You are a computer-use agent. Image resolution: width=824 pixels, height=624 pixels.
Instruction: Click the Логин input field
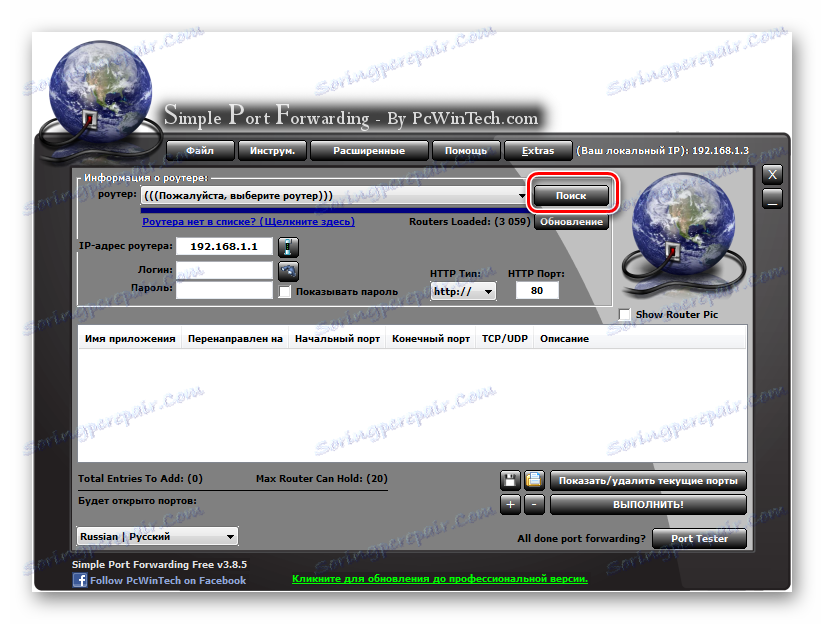[x=224, y=270]
